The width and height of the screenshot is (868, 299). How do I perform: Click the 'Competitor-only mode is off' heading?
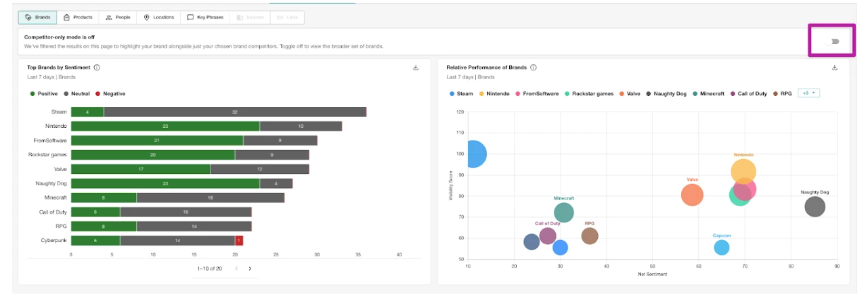60,37
